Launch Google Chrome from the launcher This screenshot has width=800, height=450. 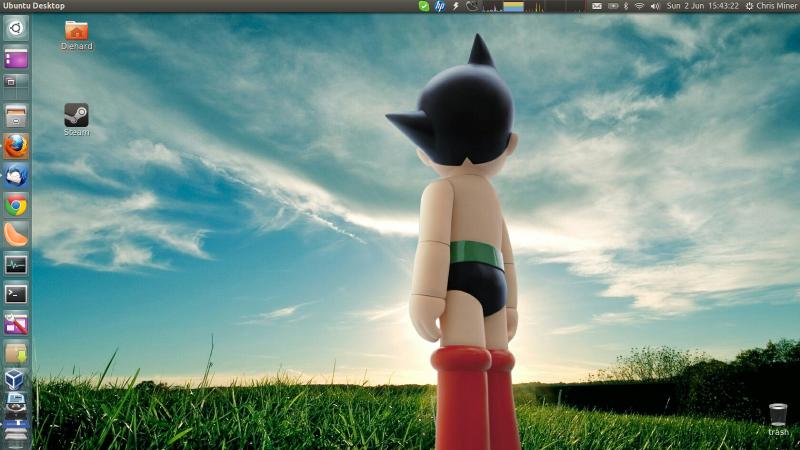16,205
